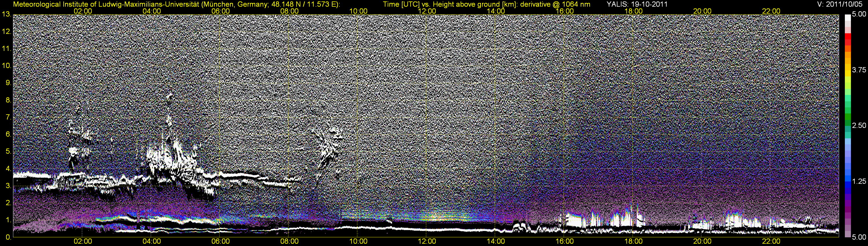Click the bottom axis 22:00 time label
This screenshot has height=246, width=868.
(x=771, y=241)
